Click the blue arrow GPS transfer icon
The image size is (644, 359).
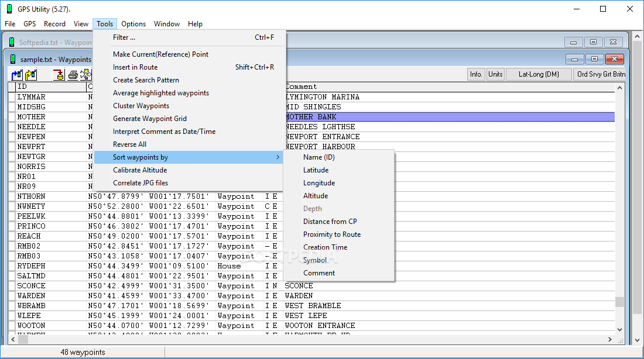coord(17,75)
